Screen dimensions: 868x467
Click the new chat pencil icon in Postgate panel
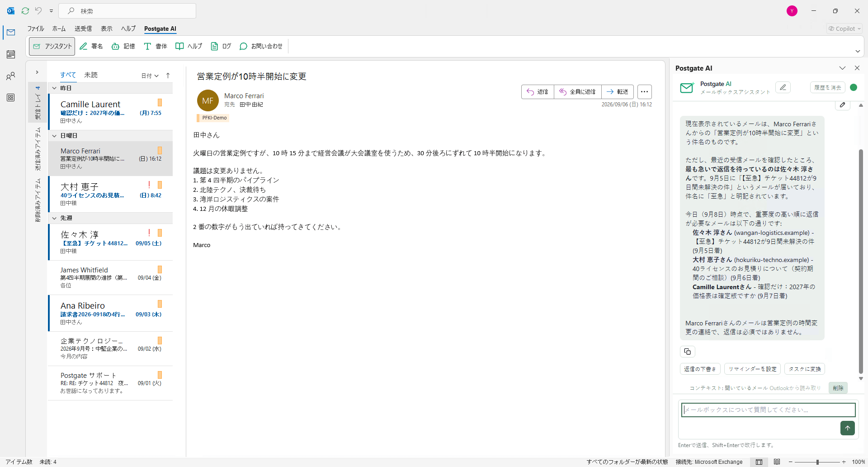pyautogui.click(x=783, y=87)
